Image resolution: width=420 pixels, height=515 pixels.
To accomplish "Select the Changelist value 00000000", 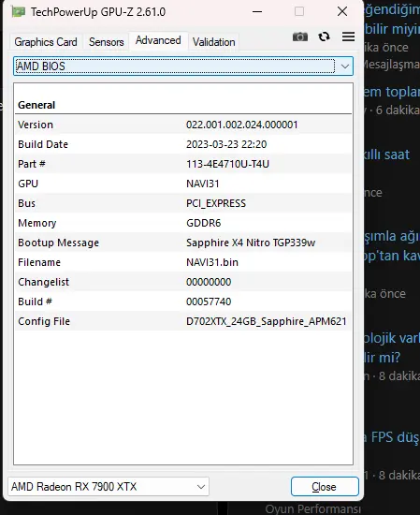I will (x=209, y=282).
